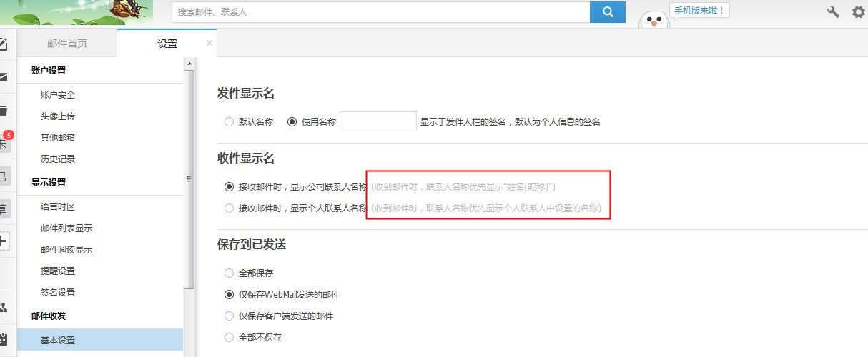The height and width of the screenshot is (357, 868).
Task: Open the inbox envelope icon in sidebar
Action: (x=4, y=77)
